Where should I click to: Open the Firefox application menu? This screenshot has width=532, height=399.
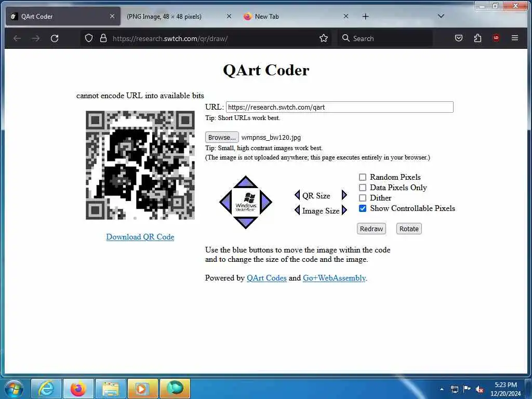(x=515, y=38)
